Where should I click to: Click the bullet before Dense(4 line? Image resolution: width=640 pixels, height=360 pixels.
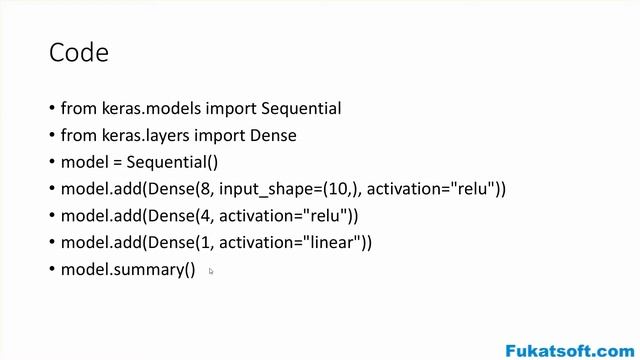pyautogui.click(x=52, y=216)
